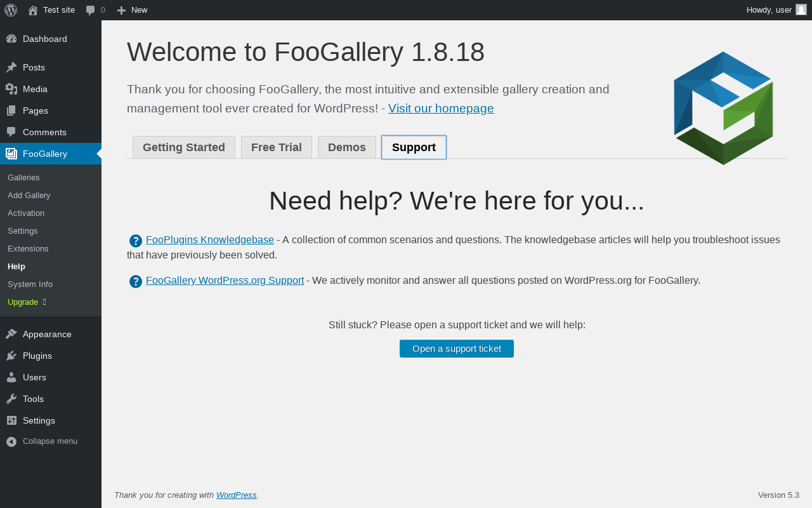Screen dimensions: 812x508
Task: Open the Howdy, user account menu
Action: pos(769,10)
